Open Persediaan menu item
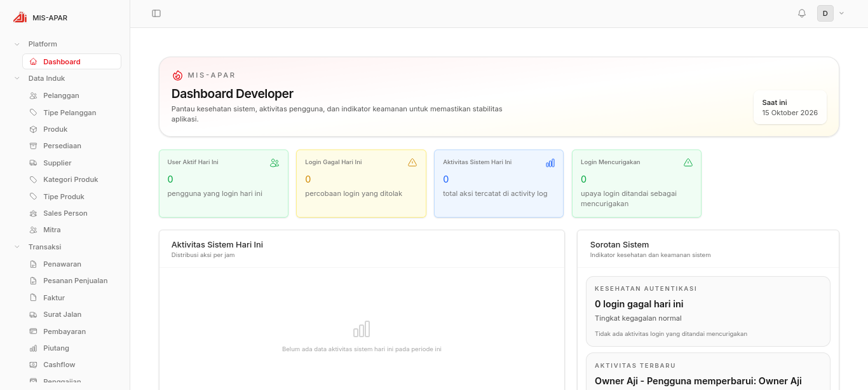 point(72,146)
